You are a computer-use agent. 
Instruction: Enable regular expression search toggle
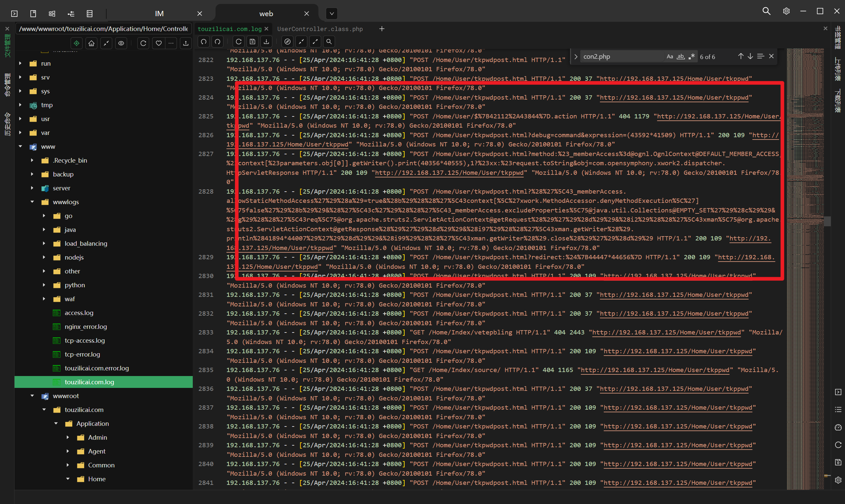tap(692, 57)
